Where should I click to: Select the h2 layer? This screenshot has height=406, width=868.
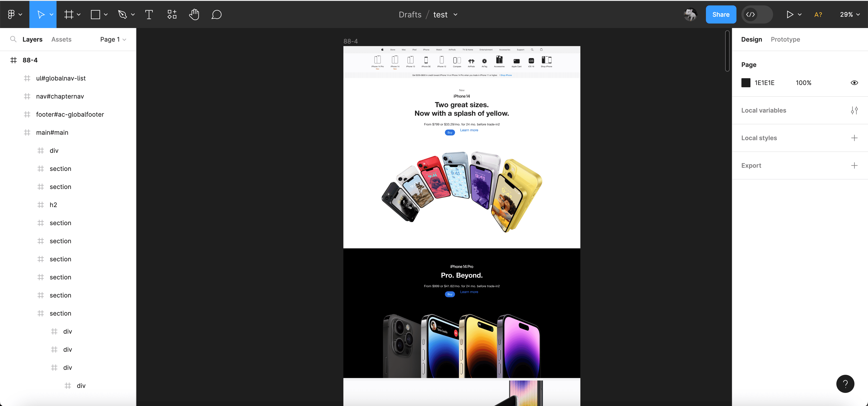53,205
